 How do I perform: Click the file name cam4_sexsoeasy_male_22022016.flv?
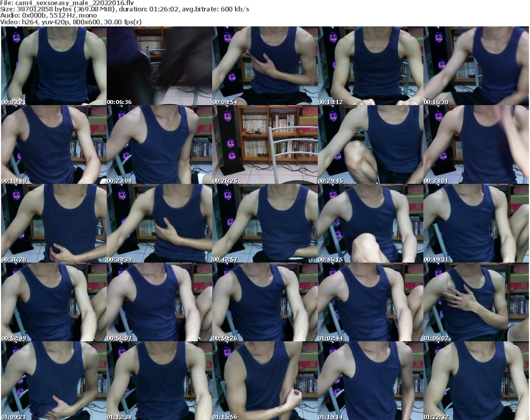click(75, 3)
